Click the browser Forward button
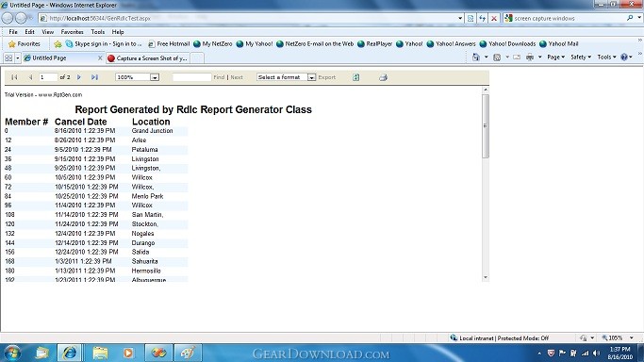The width and height of the screenshot is (644, 362). [21, 18]
